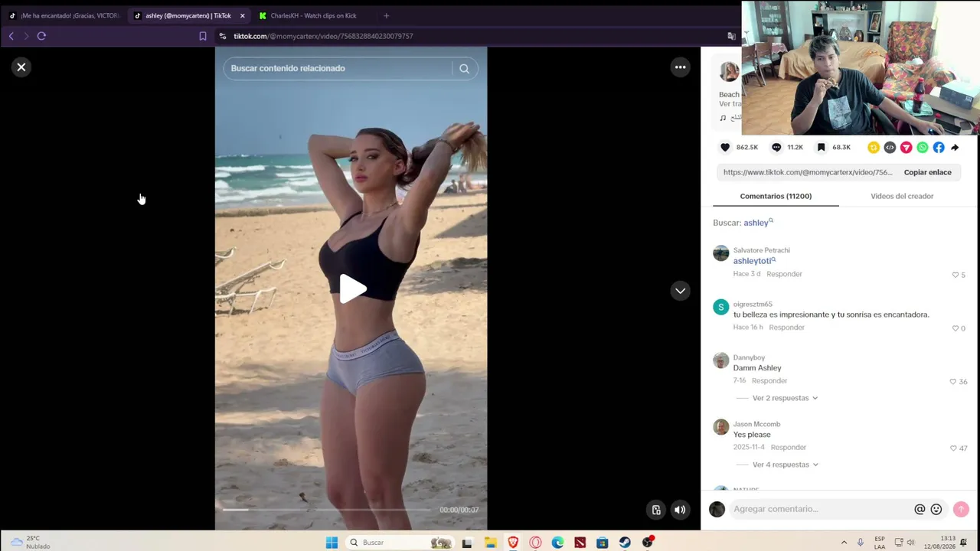This screenshot has width=980, height=551.
Task: Toggle picture-in-picture miniplayer icon
Action: pyautogui.click(x=656, y=510)
